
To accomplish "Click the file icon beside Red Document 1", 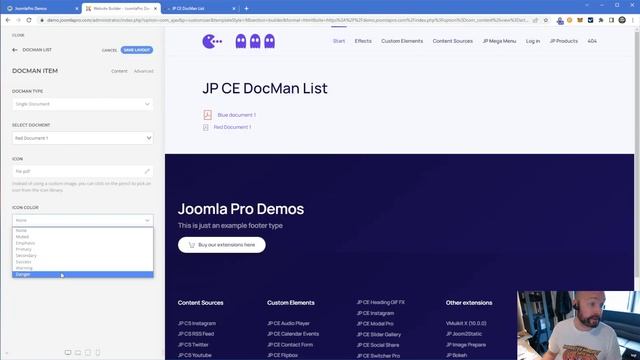I will (206, 127).
